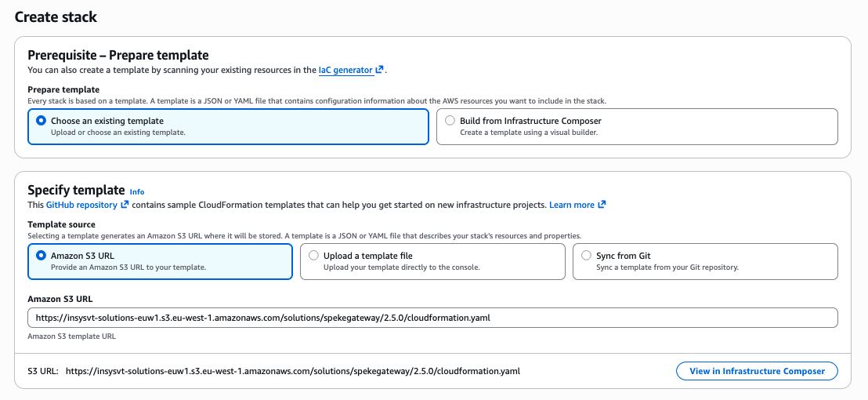This screenshot has height=400, width=868.
Task: Click 'Upload or choose an existing template' description
Action: click(x=118, y=133)
